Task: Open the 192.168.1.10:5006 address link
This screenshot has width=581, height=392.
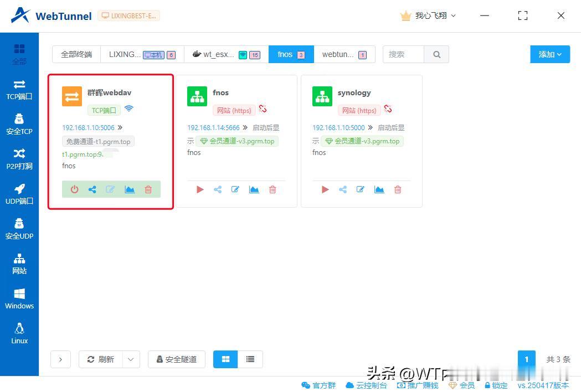Action: pos(88,127)
